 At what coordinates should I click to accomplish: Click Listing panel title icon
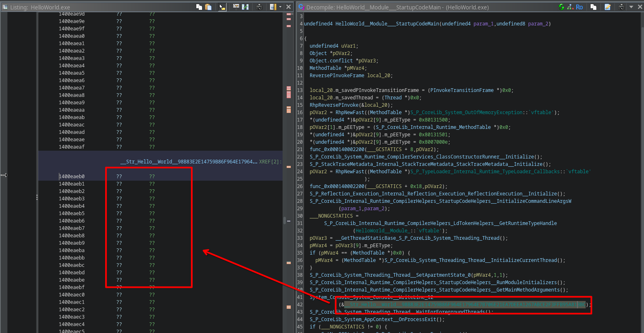click(5, 7)
